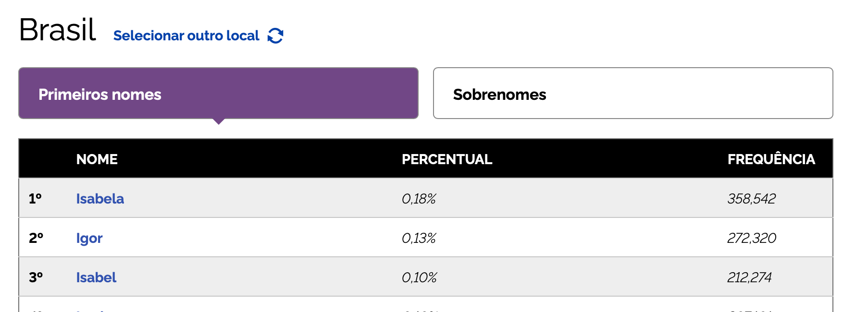Click the PERCENTUAL column header

(x=446, y=159)
